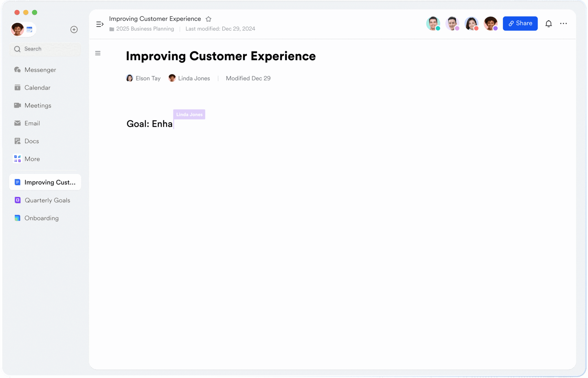Viewport: 588px width, 378px height.
Task: Click first collaborator avatar with teal dot
Action: [433, 24]
